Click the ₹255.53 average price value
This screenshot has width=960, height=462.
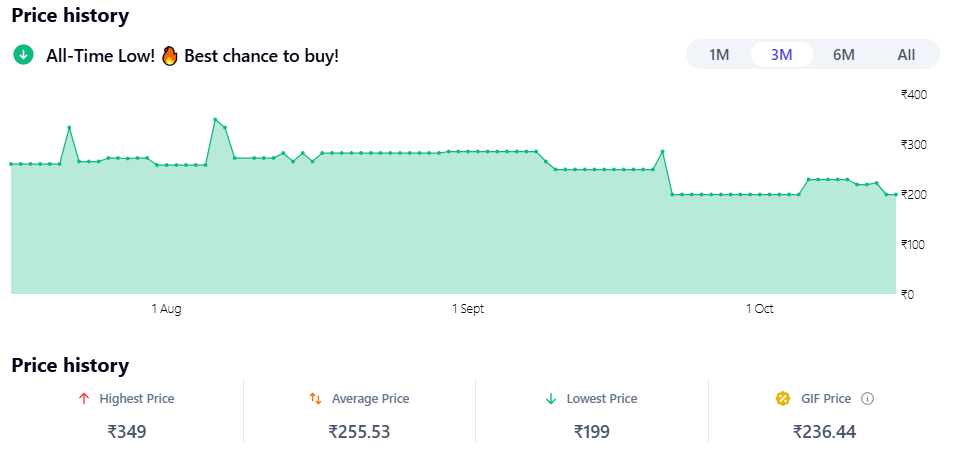pyautogui.click(x=359, y=432)
